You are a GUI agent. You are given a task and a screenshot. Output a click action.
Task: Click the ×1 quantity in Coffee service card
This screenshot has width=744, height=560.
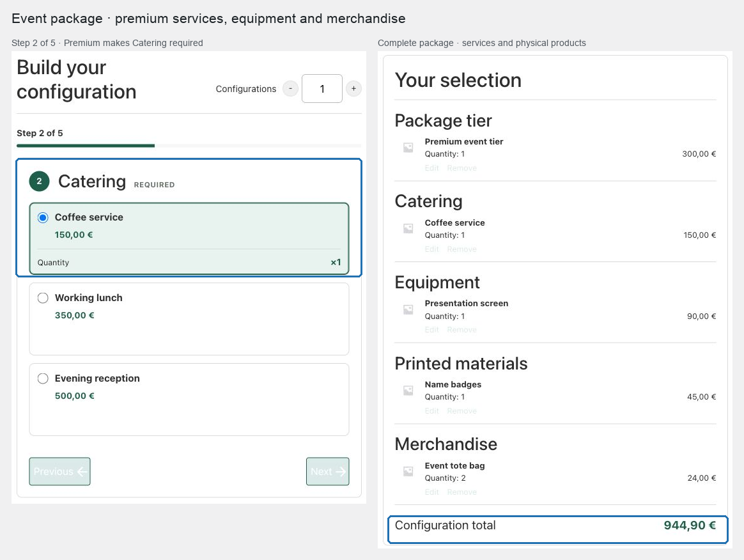click(x=336, y=263)
